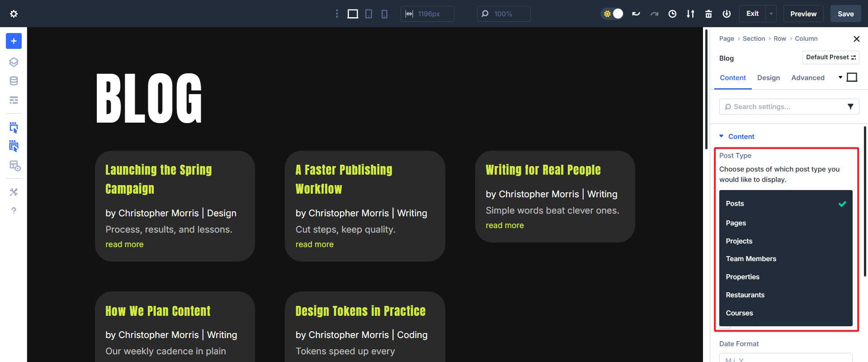This screenshot has height=362, width=868.
Task: Switch to phone view icon
Action: pos(384,14)
